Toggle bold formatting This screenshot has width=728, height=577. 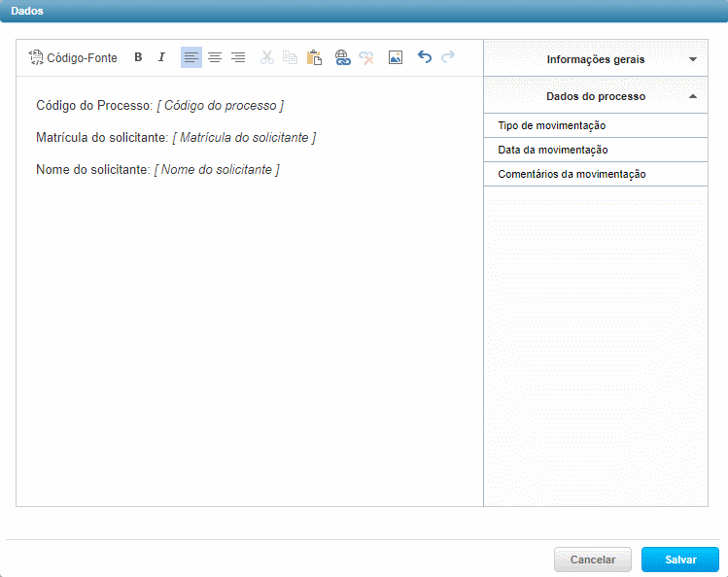pos(138,57)
